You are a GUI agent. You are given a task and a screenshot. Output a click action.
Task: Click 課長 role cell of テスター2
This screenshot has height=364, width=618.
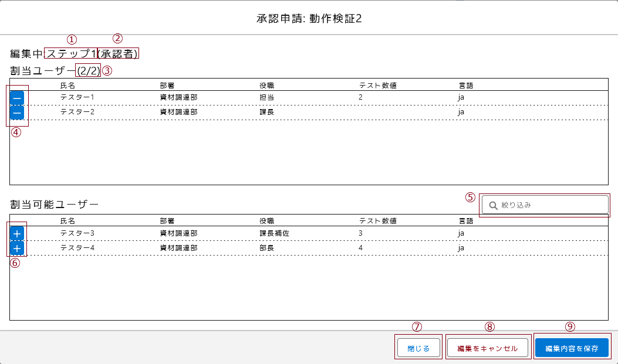(x=267, y=112)
